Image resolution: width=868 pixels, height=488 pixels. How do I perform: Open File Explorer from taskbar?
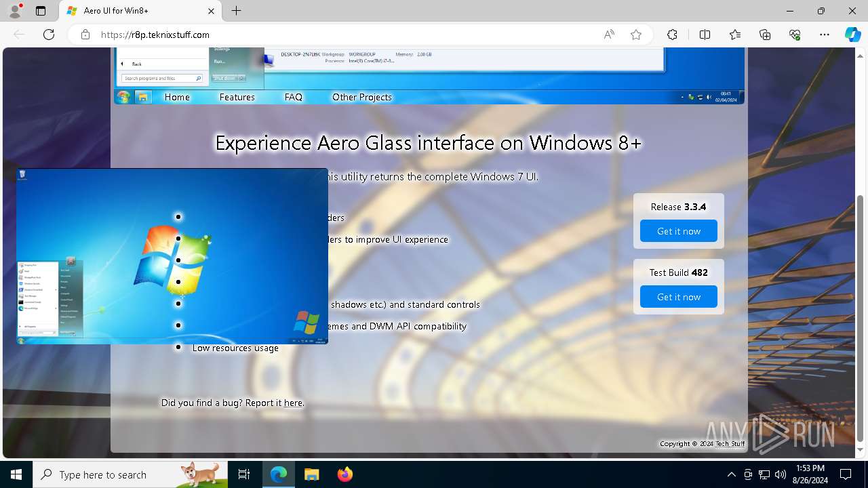pos(311,474)
